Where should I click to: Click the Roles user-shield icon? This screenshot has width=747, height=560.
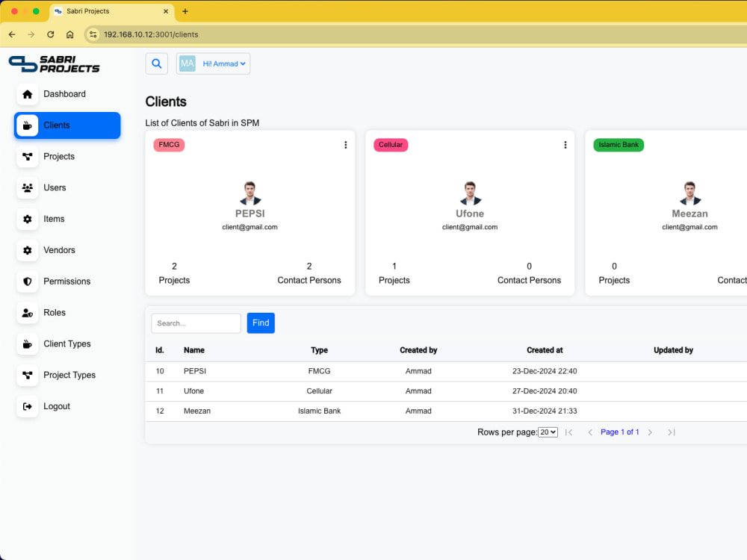pos(27,313)
